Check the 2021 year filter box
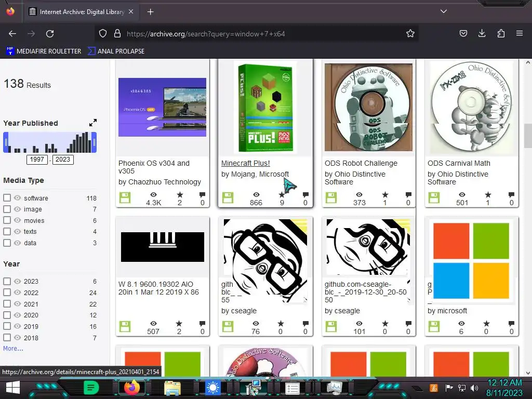 coord(7,304)
